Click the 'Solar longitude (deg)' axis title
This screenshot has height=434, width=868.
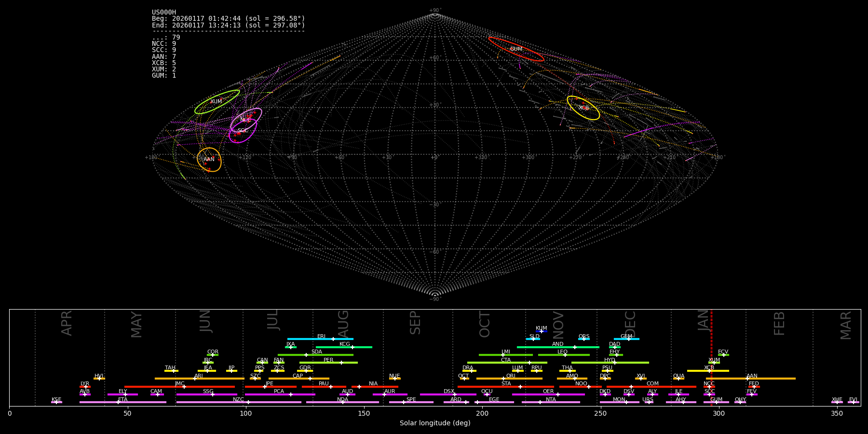pyautogui.click(x=435, y=423)
